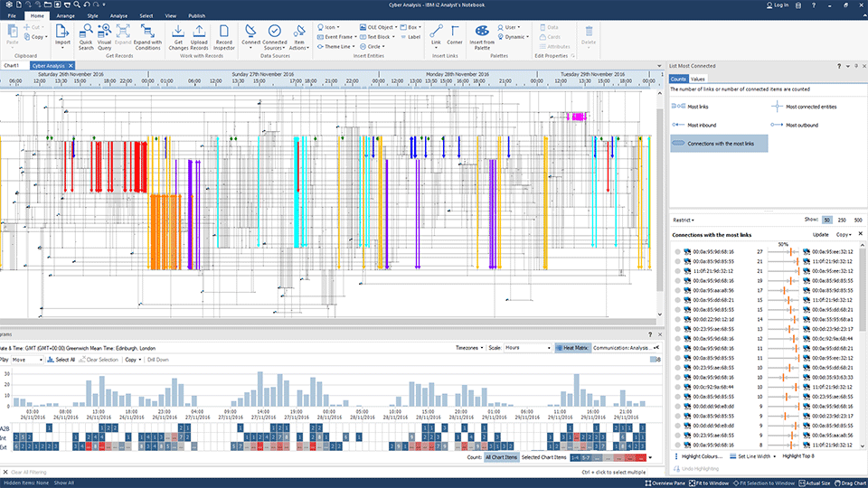Screen dimensions: 868x488
Task: Click the Update button
Action: [x=820, y=234]
